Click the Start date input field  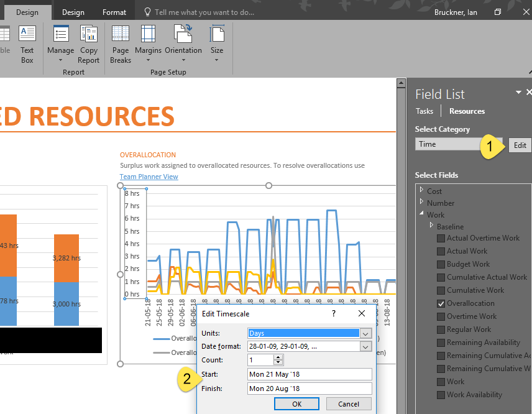(309, 374)
